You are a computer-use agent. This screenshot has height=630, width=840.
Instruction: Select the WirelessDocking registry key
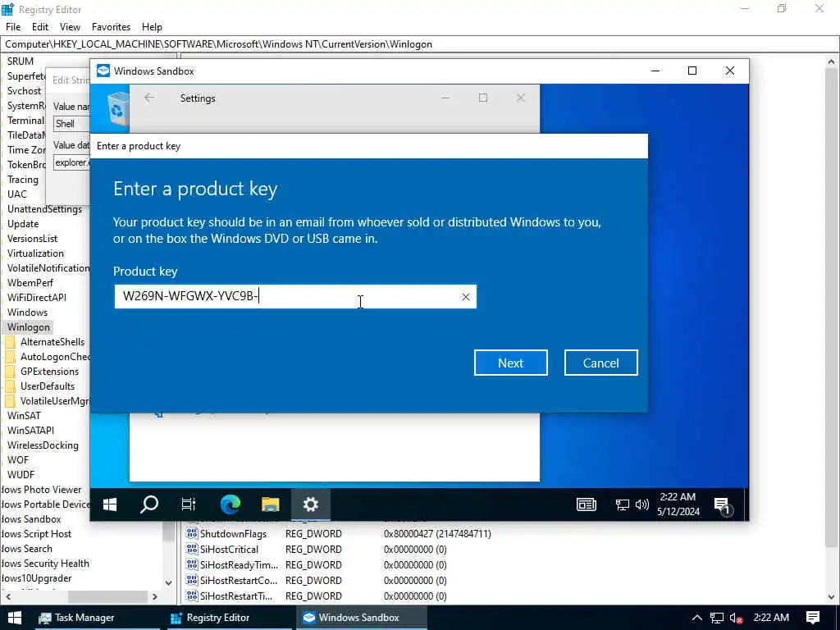point(43,445)
